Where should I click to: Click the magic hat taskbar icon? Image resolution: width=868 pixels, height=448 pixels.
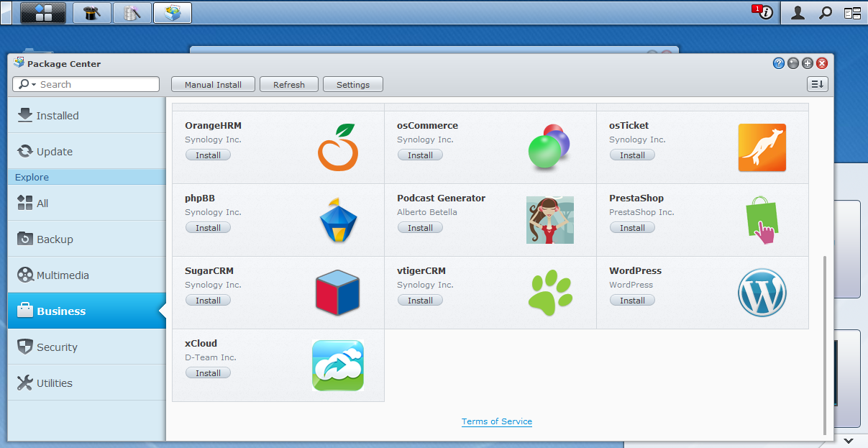pos(92,13)
